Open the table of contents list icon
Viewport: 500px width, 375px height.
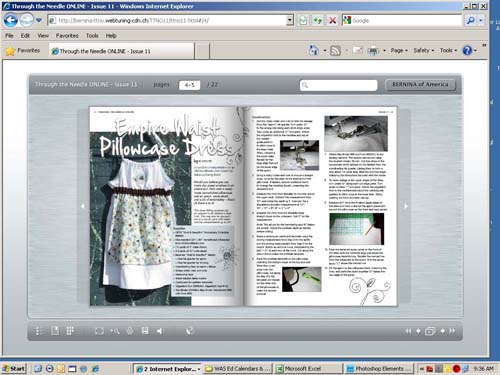pyautogui.click(x=38, y=331)
